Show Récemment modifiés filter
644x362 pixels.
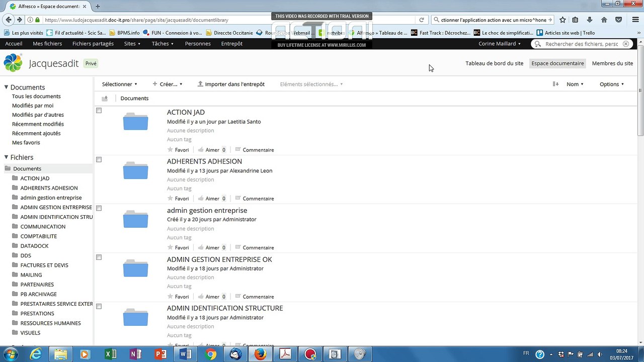[x=38, y=124]
